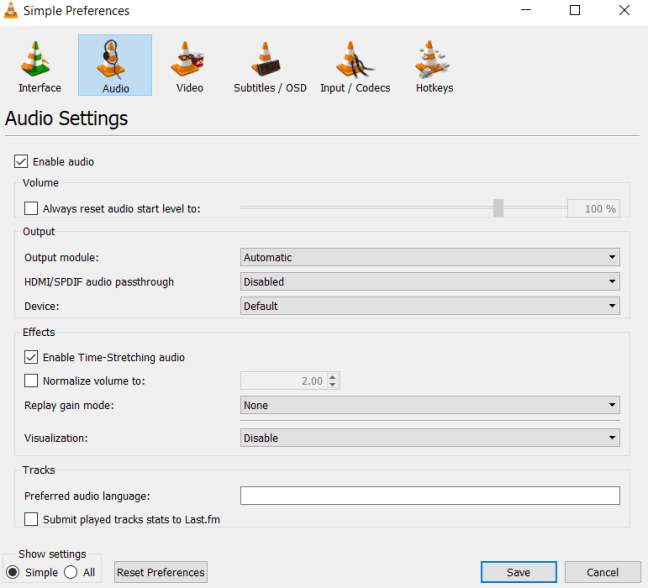Expand the Replay gain mode dropdown
648x588 pixels.
pos(430,405)
